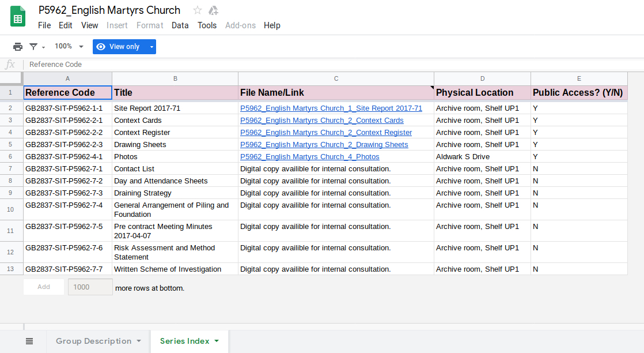Open the 100% zoom dropdown
Viewport: 644px width, 353px height.
pos(69,47)
